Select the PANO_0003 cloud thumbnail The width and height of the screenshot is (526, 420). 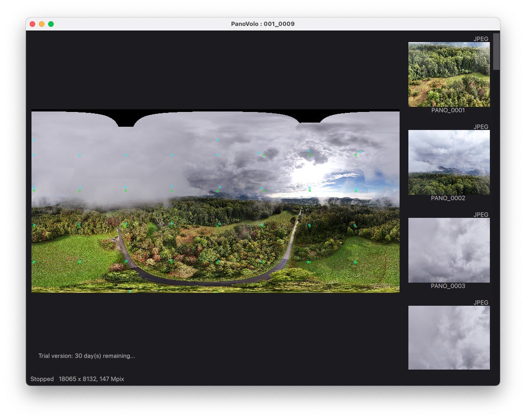click(449, 250)
